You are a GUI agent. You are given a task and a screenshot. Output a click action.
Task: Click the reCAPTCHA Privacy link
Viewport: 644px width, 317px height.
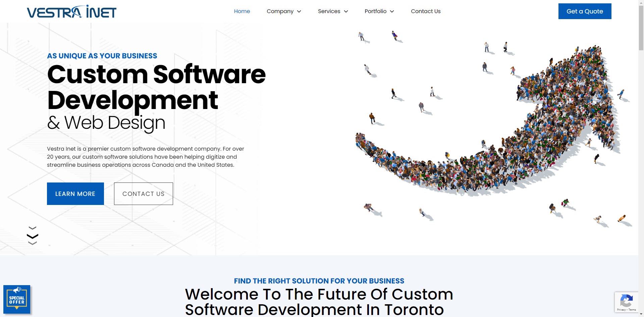[621, 310]
